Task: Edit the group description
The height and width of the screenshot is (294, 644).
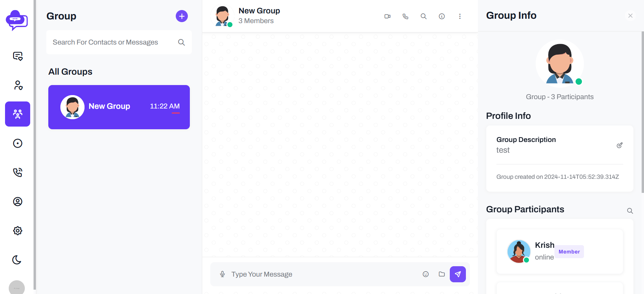Action: [x=620, y=145]
